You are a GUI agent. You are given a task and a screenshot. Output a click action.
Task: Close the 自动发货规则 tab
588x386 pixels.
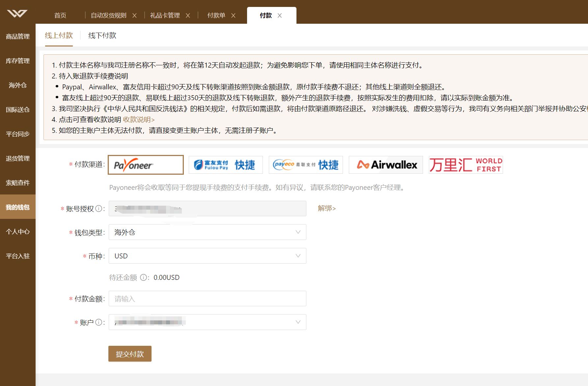(134, 15)
